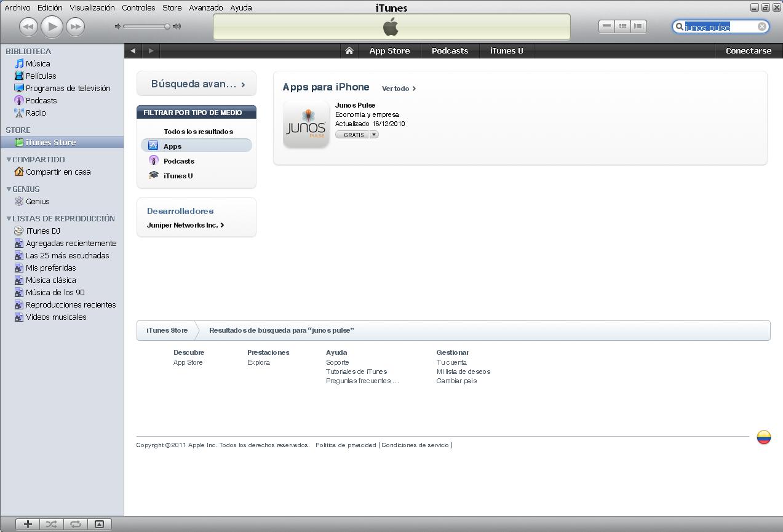Open the Archivo menu

coord(17,7)
